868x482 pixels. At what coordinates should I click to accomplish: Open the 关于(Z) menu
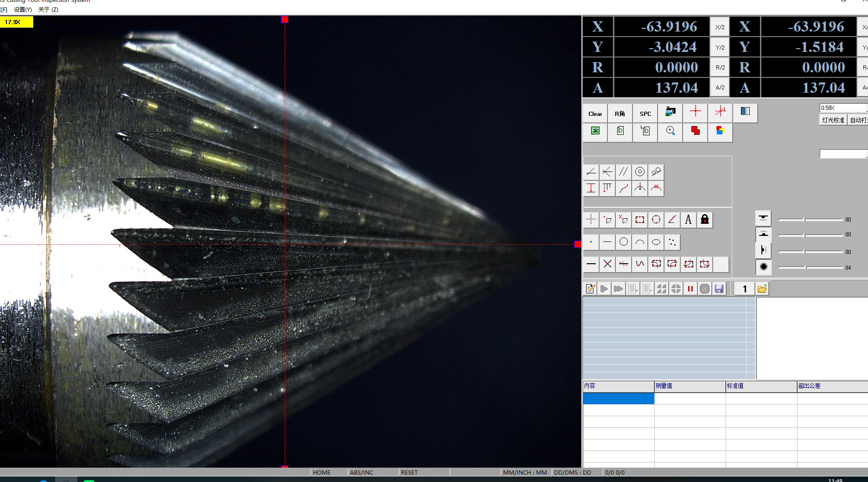click(x=48, y=9)
